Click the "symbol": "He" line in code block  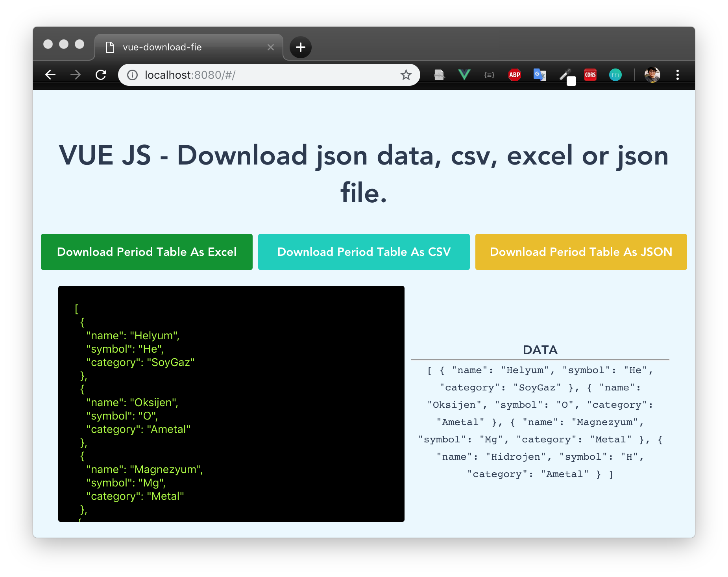coord(125,349)
